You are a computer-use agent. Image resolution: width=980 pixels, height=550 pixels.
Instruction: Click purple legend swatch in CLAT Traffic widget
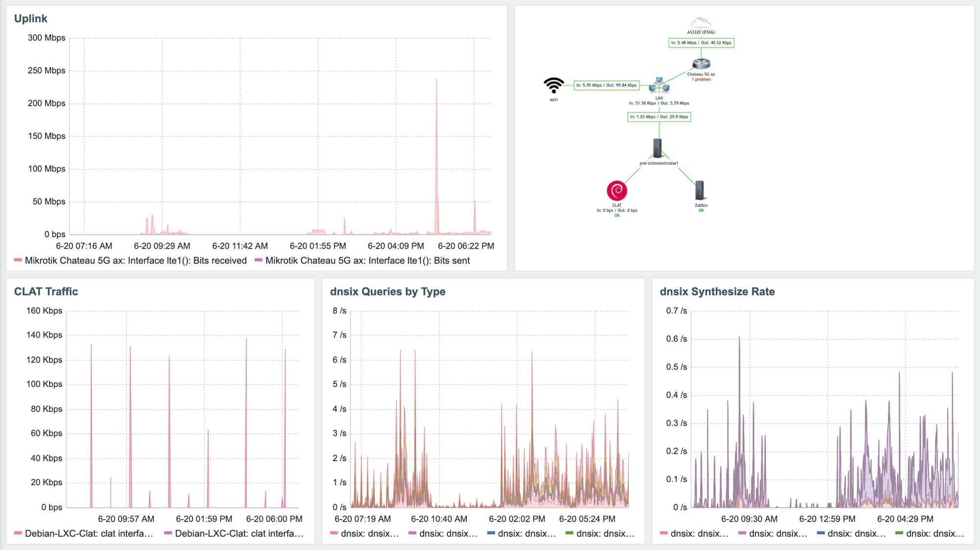[x=168, y=533]
